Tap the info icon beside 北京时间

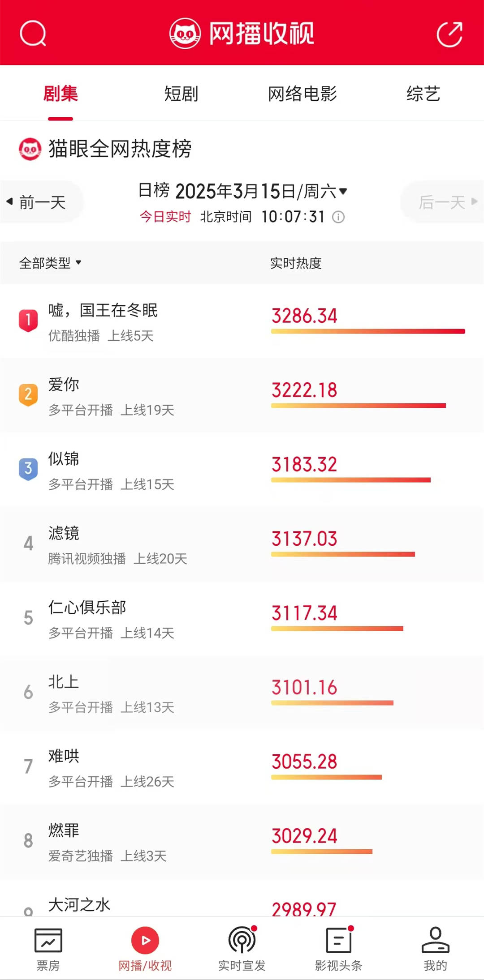(338, 217)
